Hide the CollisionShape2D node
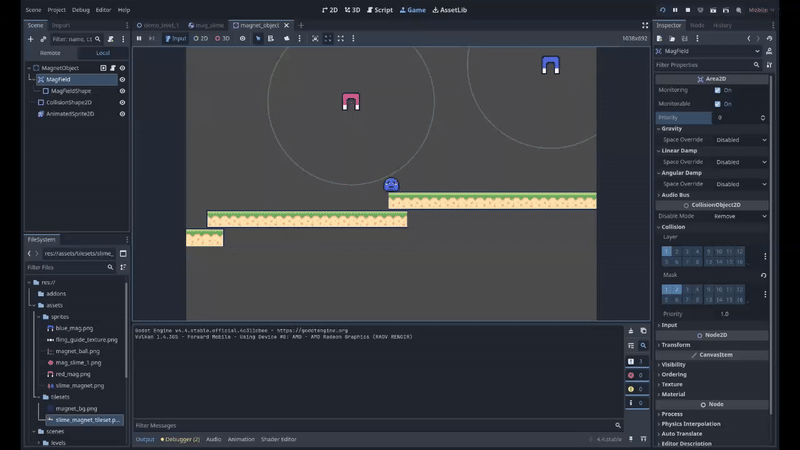The height and width of the screenshot is (450, 800). pos(122,103)
